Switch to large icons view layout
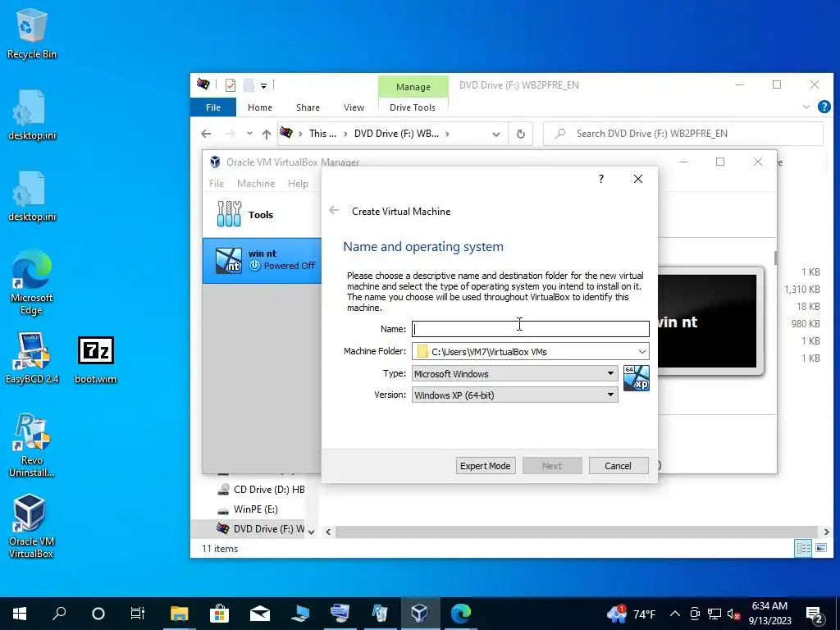 820,548
